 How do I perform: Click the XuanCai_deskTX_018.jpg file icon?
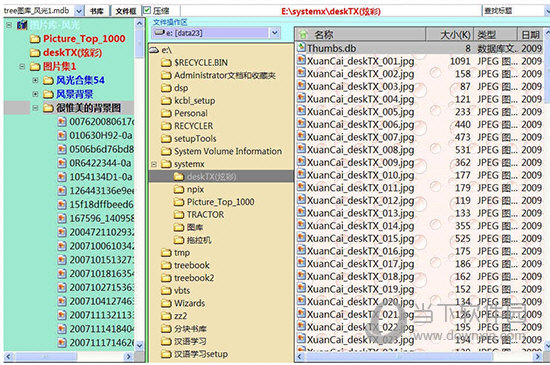pyautogui.click(x=301, y=275)
